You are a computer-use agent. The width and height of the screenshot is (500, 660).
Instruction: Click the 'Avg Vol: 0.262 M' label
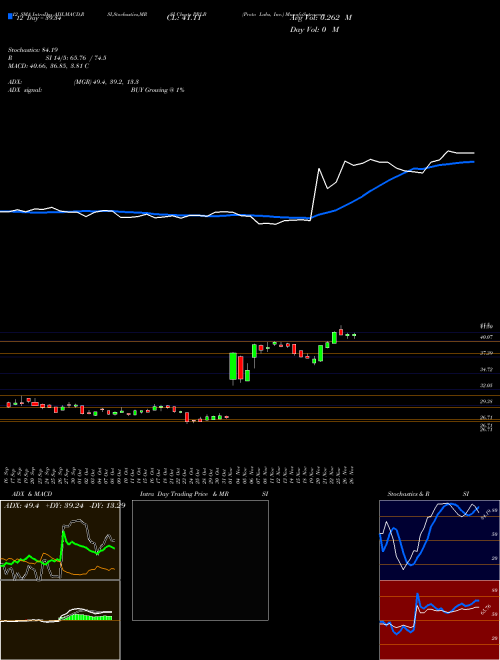[320, 18]
